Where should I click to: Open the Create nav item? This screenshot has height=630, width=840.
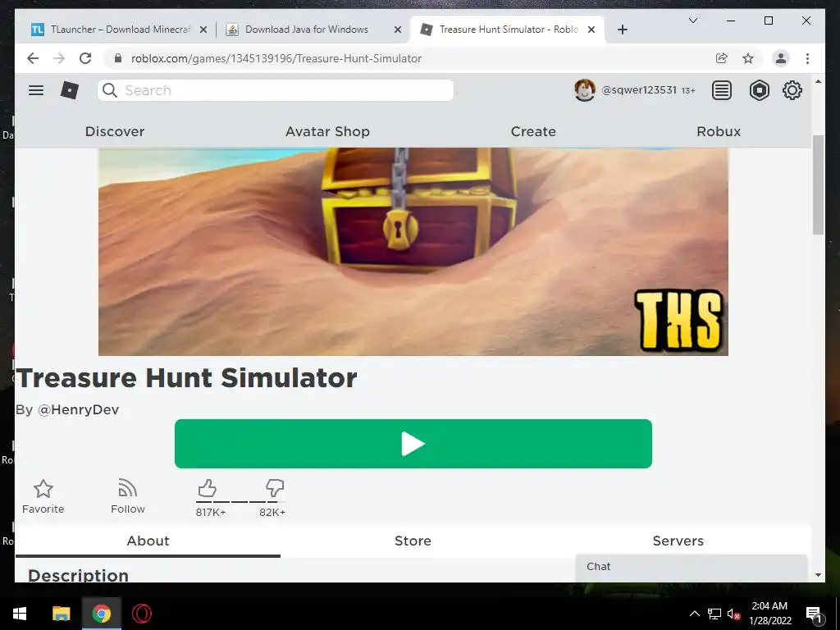(x=533, y=131)
